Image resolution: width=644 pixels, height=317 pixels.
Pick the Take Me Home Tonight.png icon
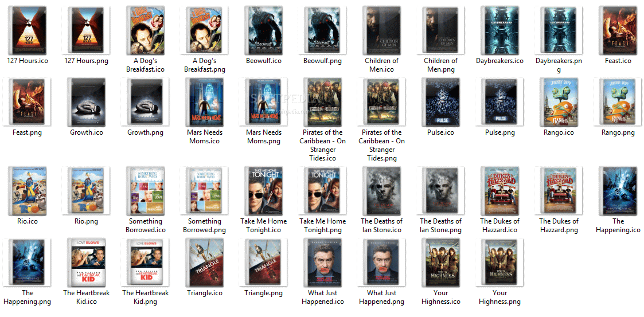click(x=322, y=190)
